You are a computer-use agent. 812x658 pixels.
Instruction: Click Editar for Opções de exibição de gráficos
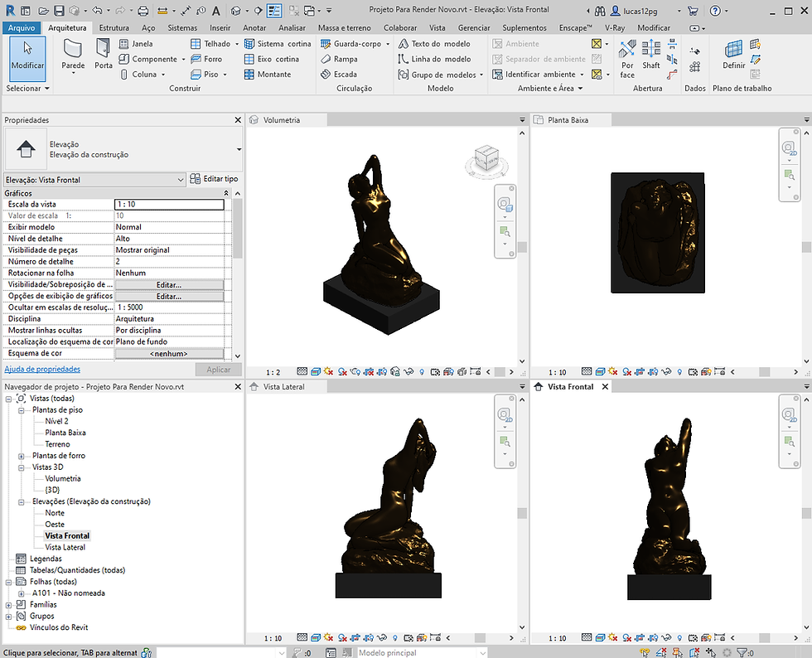point(169,297)
